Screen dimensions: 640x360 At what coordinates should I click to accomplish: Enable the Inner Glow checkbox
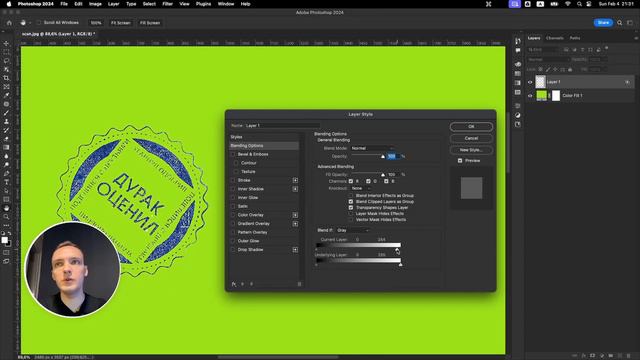[x=233, y=198]
